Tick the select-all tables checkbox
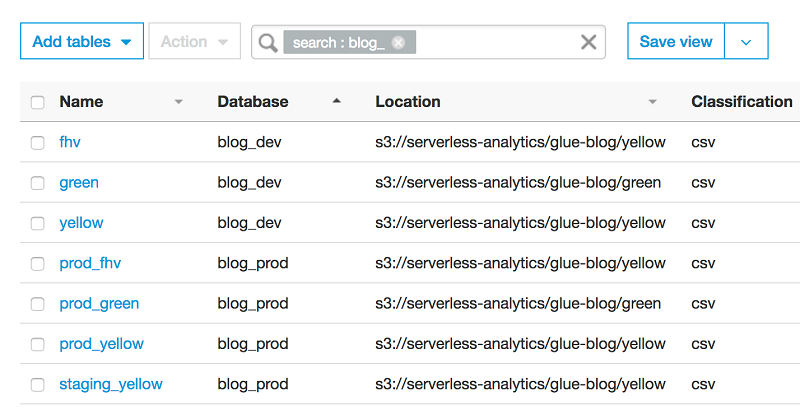This screenshot has width=800, height=410. point(38,102)
